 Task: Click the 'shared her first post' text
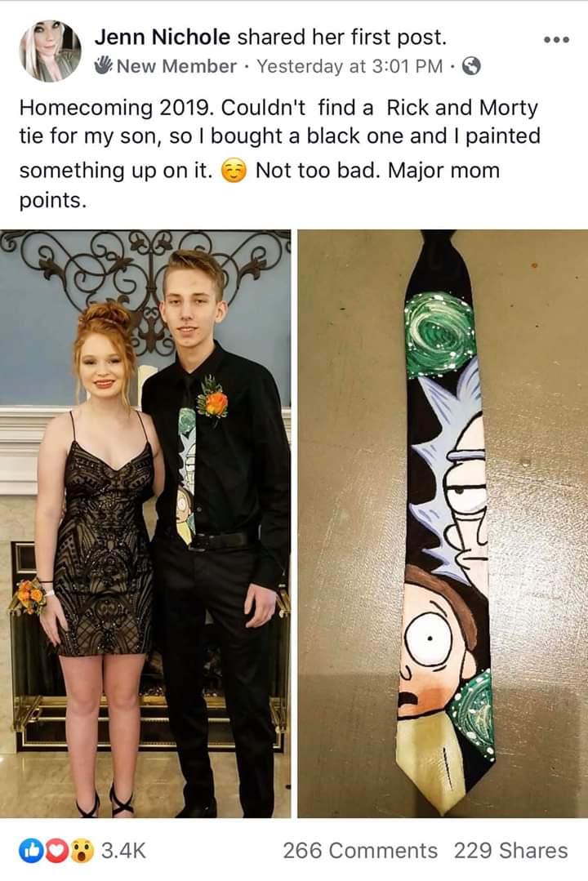coord(341,37)
